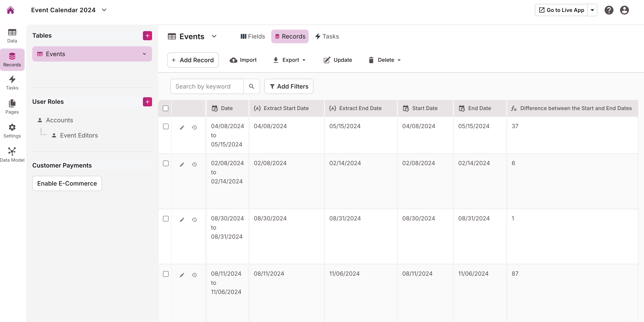The height and width of the screenshot is (322, 644).
Task: Switch to the Tasks tab
Action: tap(327, 37)
